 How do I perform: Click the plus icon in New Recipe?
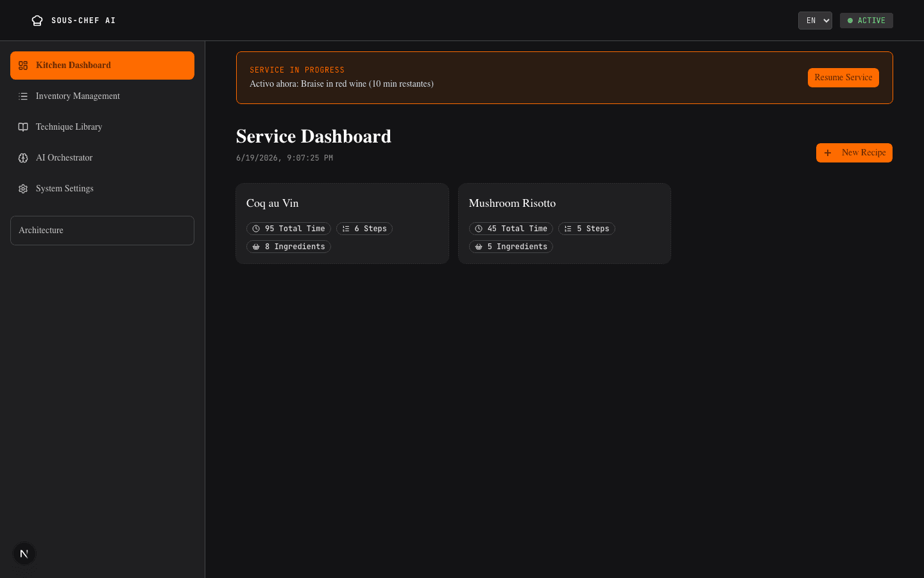coord(828,153)
